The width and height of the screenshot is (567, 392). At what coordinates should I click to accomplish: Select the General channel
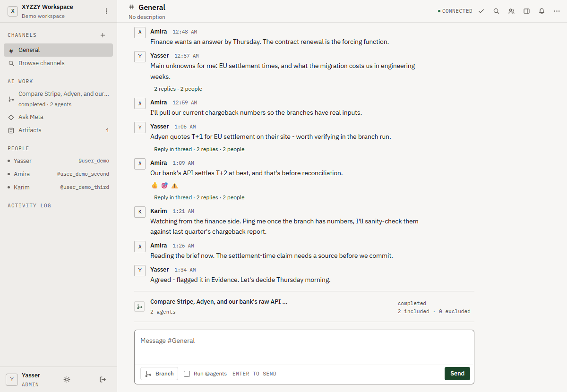pos(58,50)
